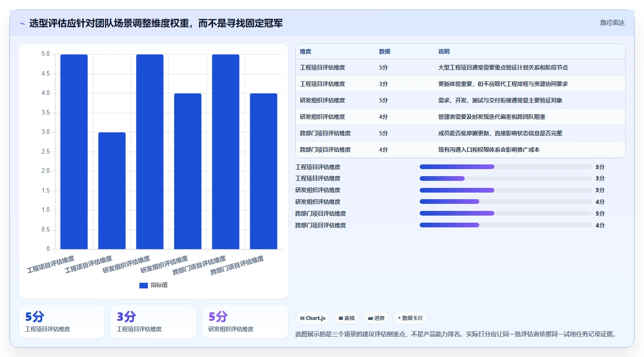
Task: Click the Chart.js chip
Action: tap(313, 318)
